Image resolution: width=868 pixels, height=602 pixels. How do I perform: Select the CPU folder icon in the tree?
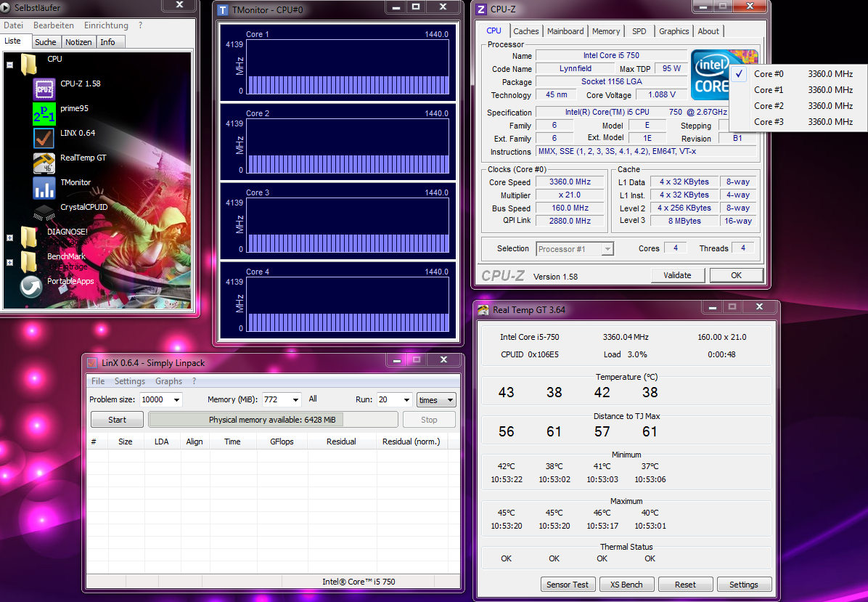point(29,64)
